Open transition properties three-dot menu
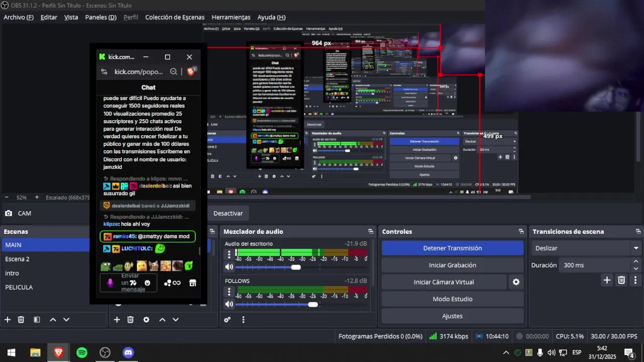 coord(635,280)
